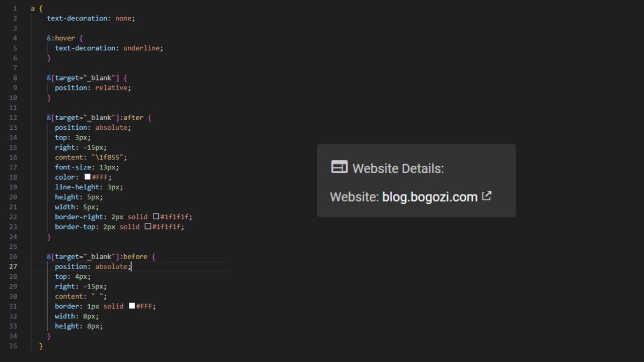Screen dimensions: 644x362
Task: Click the #FFF swatch in the border property
Action: [132, 306]
